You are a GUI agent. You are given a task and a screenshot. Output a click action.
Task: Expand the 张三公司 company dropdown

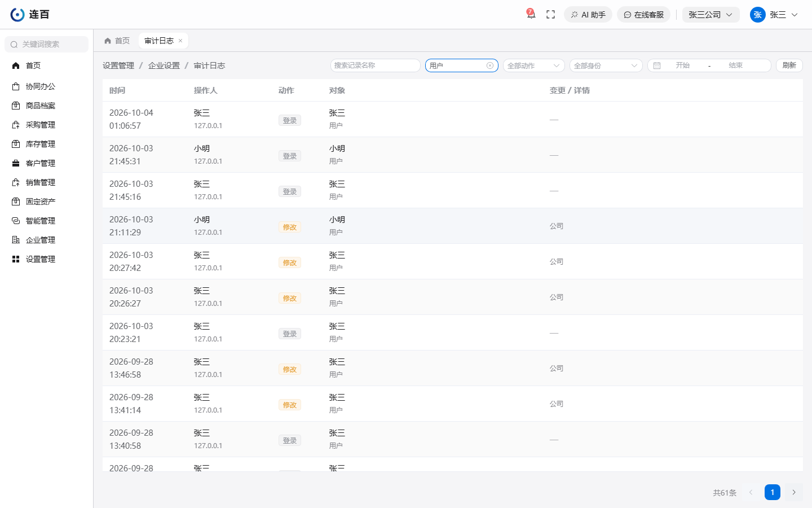pyautogui.click(x=710, y=15)
